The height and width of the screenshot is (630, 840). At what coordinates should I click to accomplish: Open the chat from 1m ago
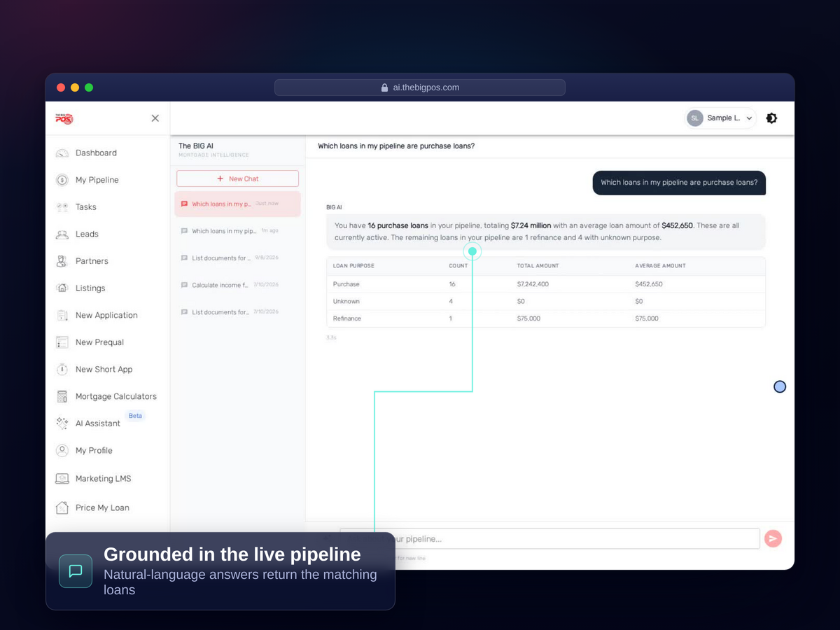tap(238, 231)
